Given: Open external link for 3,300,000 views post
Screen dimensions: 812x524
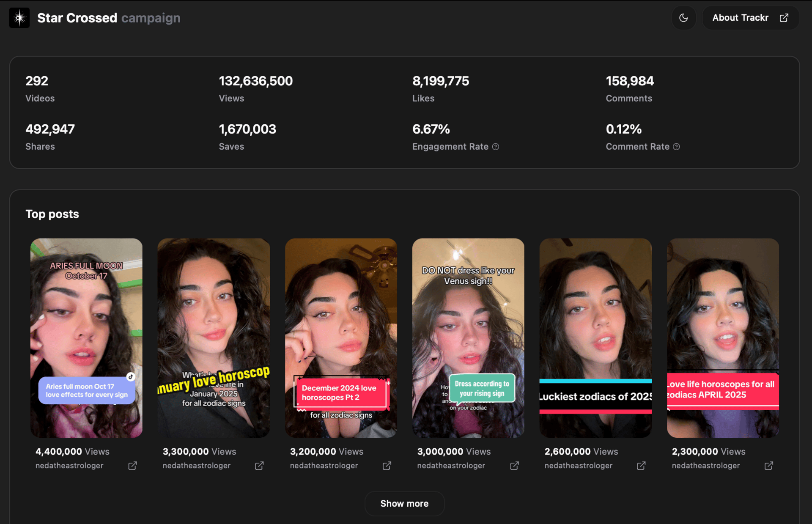Looking at the screenshot, I should pos(259,466).
